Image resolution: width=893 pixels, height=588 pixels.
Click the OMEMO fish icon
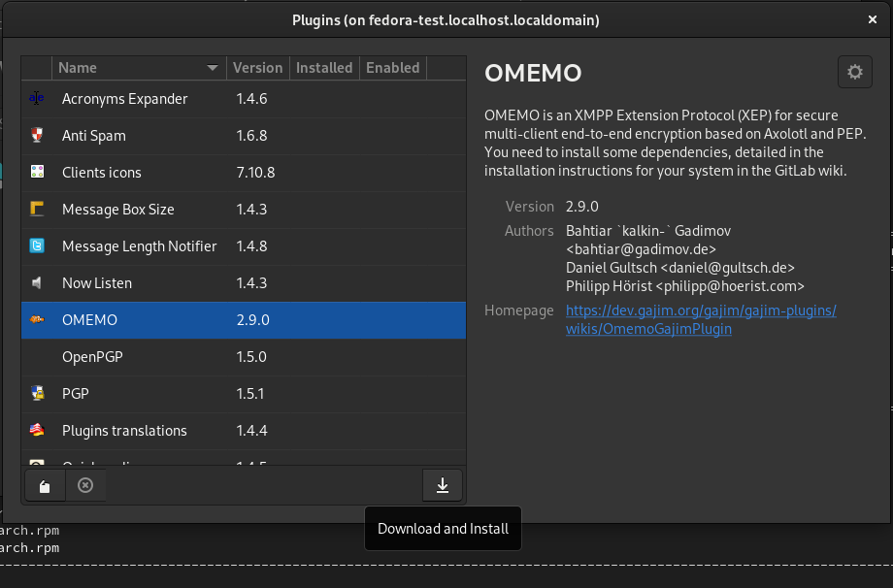37,320
